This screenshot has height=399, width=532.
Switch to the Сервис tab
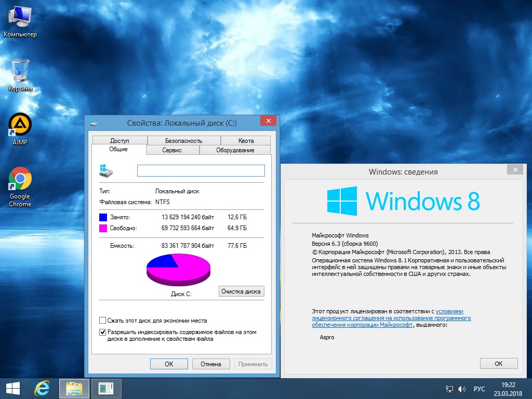coord(172,150)
